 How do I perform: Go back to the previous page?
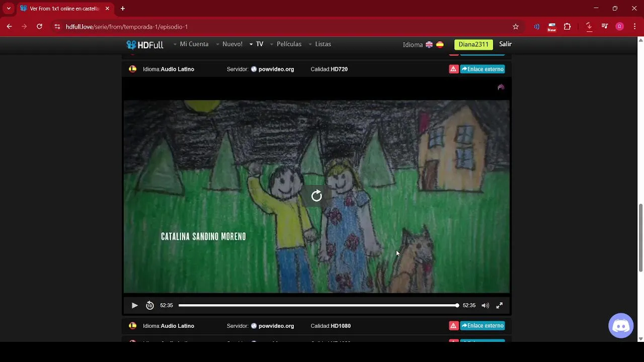[x=9, y=27]
